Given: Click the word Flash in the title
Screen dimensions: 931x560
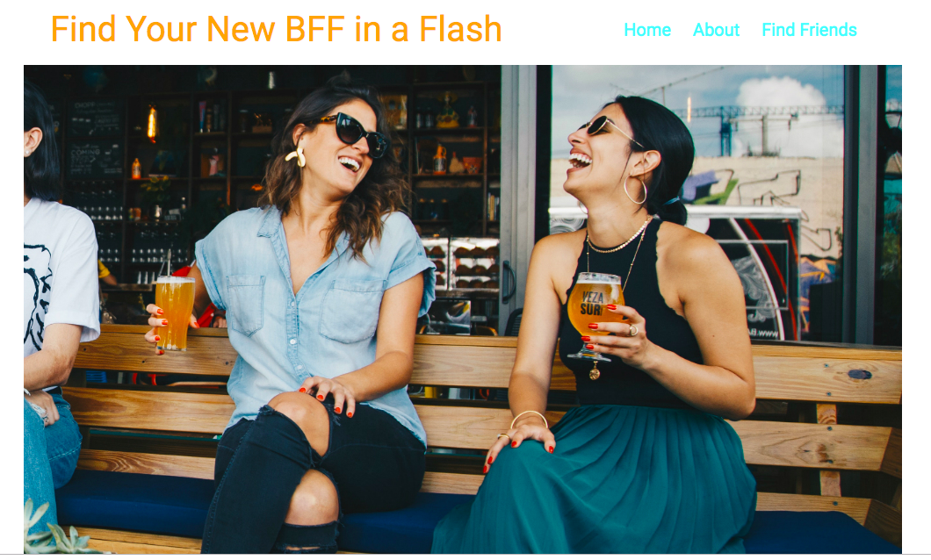Looking at the screenshot, I should 460,29.
